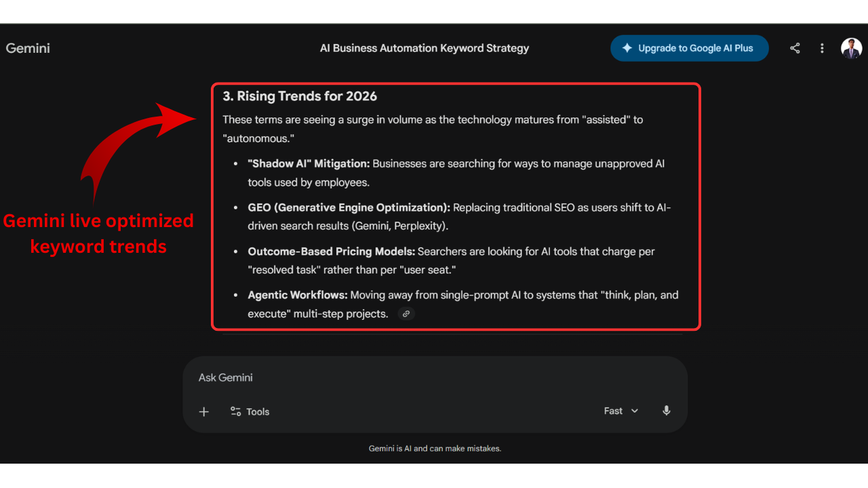Click the Gemini logo text
The height and width of the screenshot is (488, 868).
click(x=28, y=48)
